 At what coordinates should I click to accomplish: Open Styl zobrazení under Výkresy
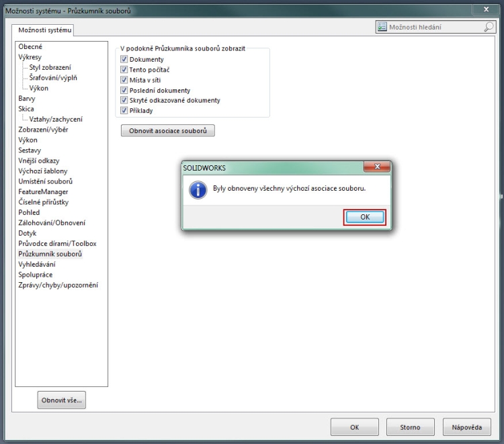[50, 67]
